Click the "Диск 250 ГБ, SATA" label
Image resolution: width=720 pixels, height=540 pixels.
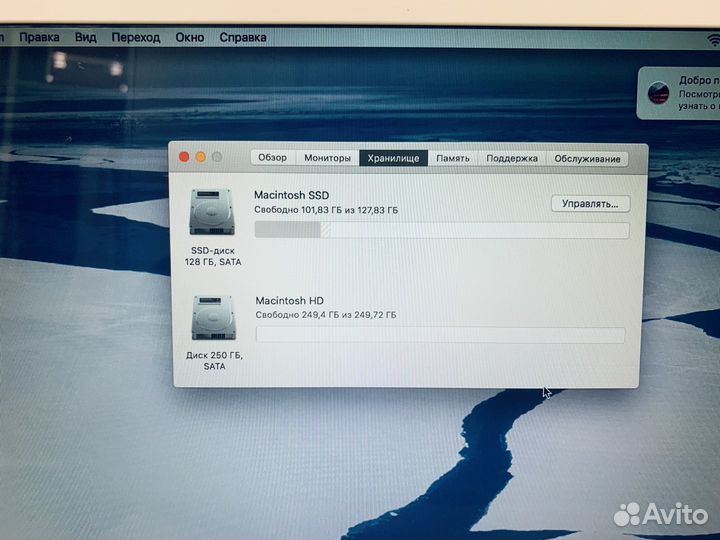(x=214, y=361)
